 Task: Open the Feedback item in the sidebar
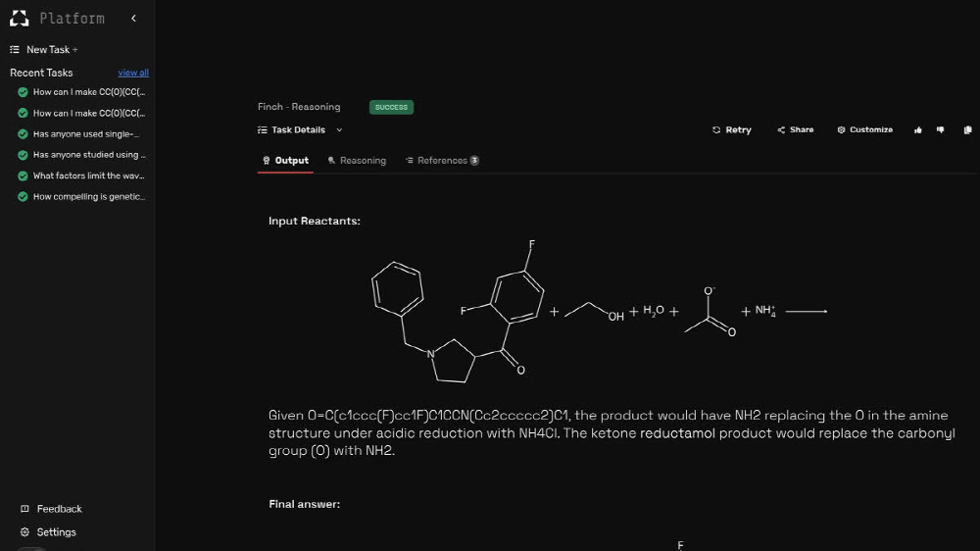[x=59, y=509]
